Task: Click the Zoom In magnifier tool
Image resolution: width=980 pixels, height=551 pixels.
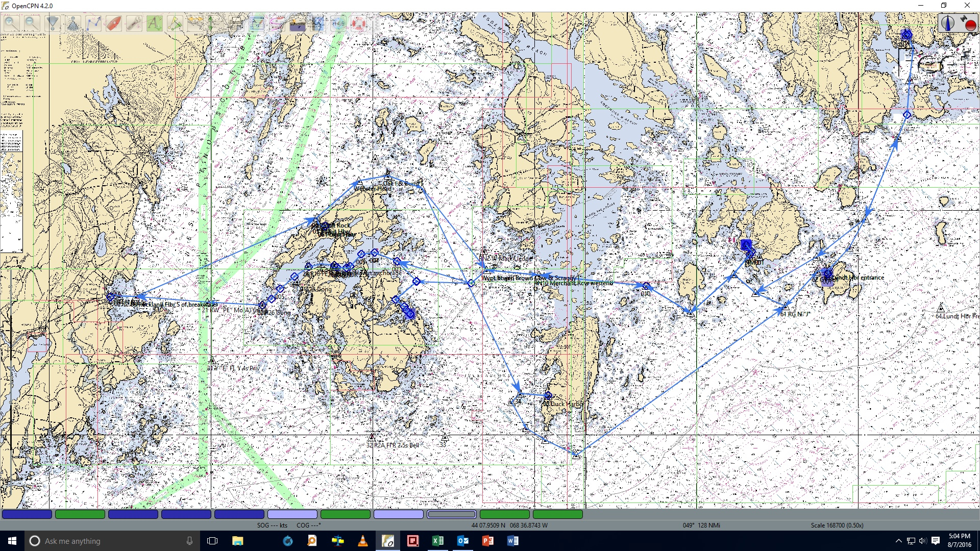Action: click(x=11, y=23)
